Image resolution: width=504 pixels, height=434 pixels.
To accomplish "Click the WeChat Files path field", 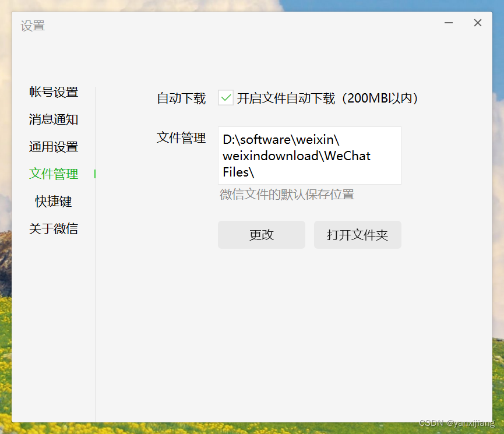I will (x=309, y=156).
